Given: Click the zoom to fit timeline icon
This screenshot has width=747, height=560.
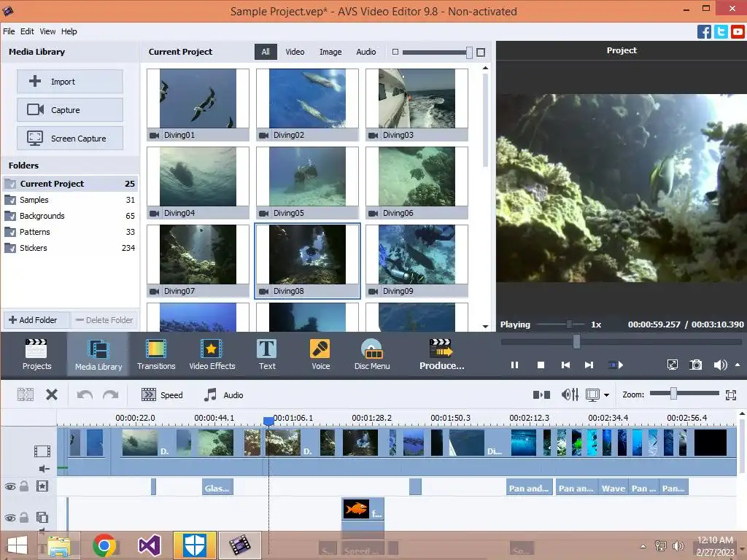Looking at the screenshot, I should 731,394.
